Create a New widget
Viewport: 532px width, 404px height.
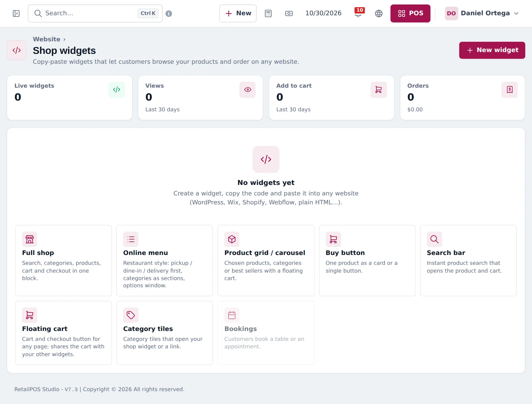click(x=492, y=50)
